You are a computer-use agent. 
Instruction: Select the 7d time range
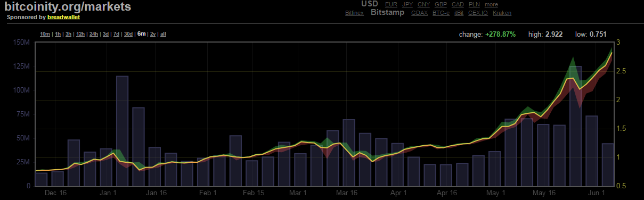pos(117,34)
